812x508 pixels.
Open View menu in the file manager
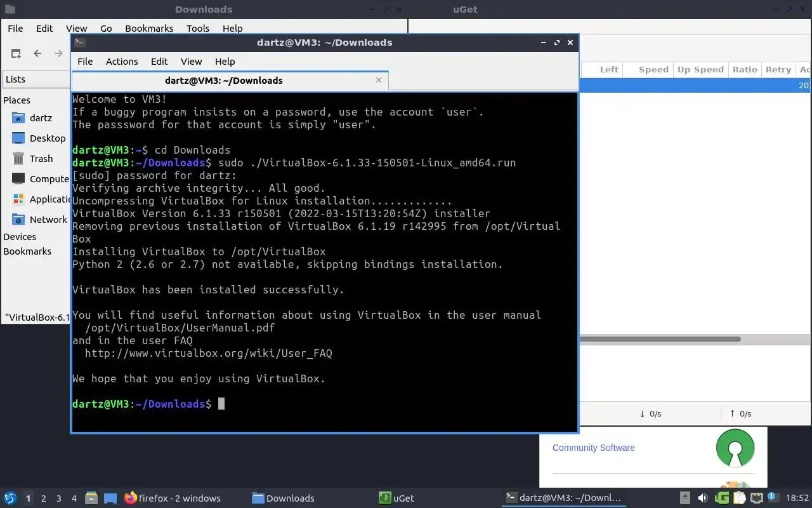[x=76, y=29]
